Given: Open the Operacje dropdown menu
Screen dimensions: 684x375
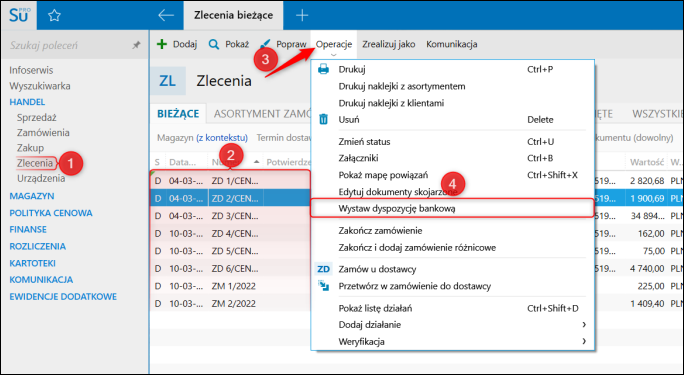Looking at the screenshot, I should click(334, 44).
